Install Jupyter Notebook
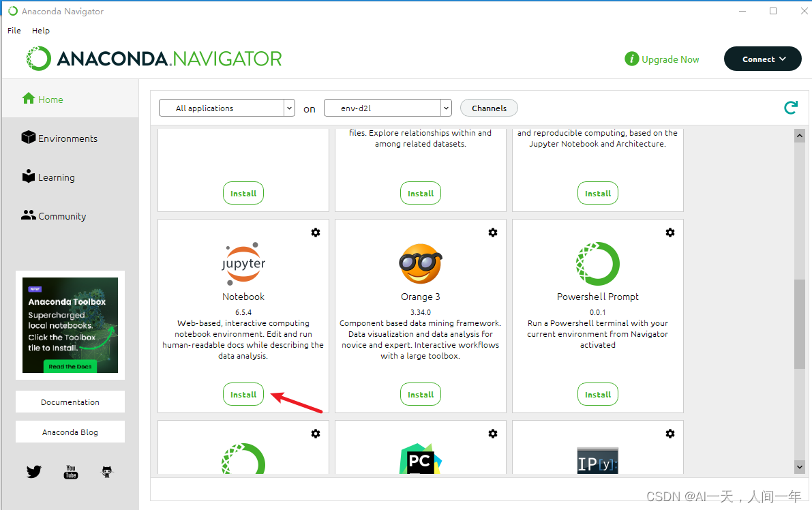The height and width of the screenshot is (510, 812). point(243,395)
